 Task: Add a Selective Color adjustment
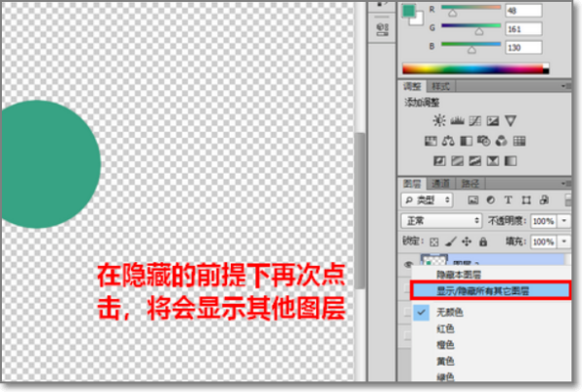493,161
